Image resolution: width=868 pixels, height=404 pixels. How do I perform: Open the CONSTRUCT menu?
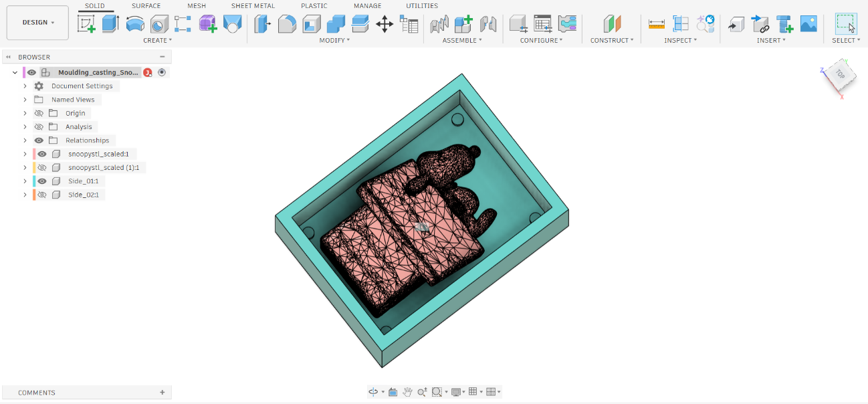[x=613, y=40]
